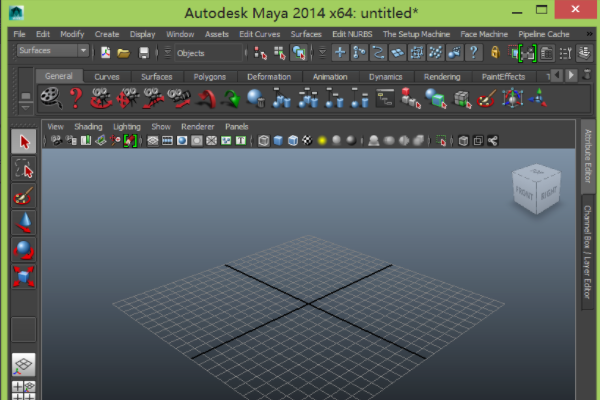This screenshot has width=600, height=400.
Task: Show the Channel Box status line icon
Action: (585, 53)
